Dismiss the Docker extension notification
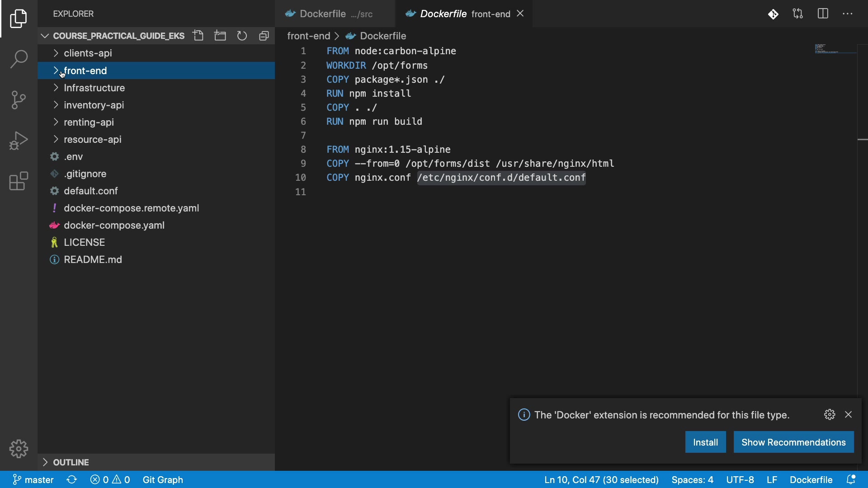Screen dimensions: 868x488 click(849, 415)
